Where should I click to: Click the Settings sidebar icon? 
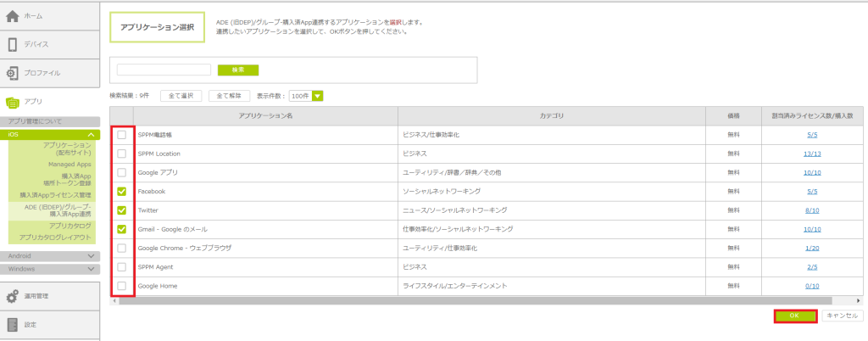pos(12,324)
